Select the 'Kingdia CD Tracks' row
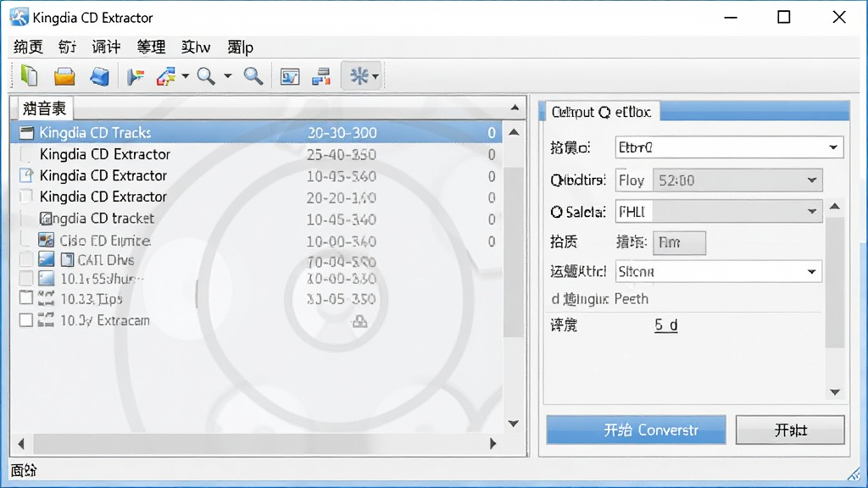Viewport: 868px width, 488px height. (256, 133)
